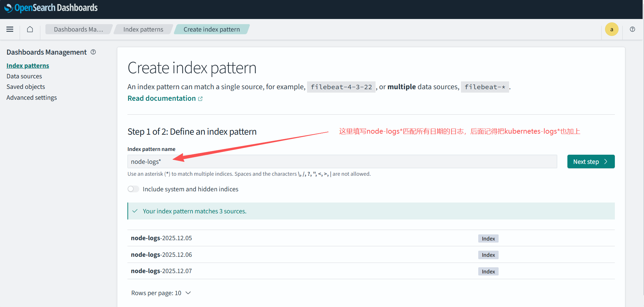
Task: Open the user avatar menu
Action: pos(611,29)
